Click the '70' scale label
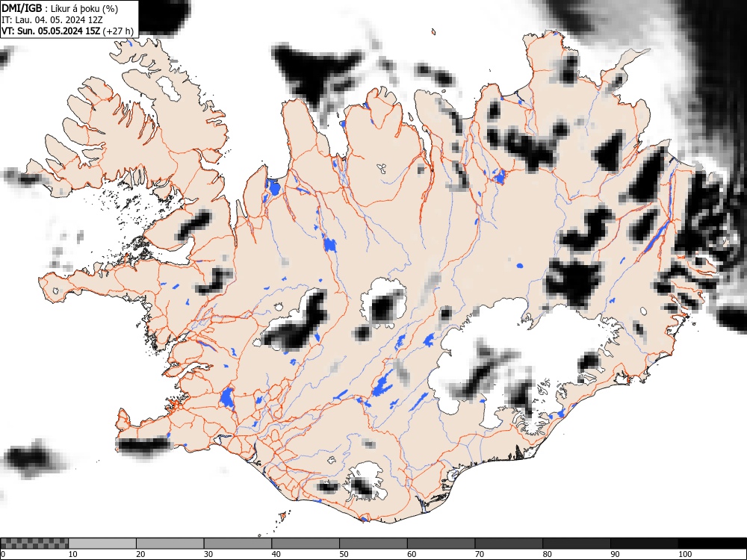The width and height of the screenshot is (747, 560). tap(480, 554)
